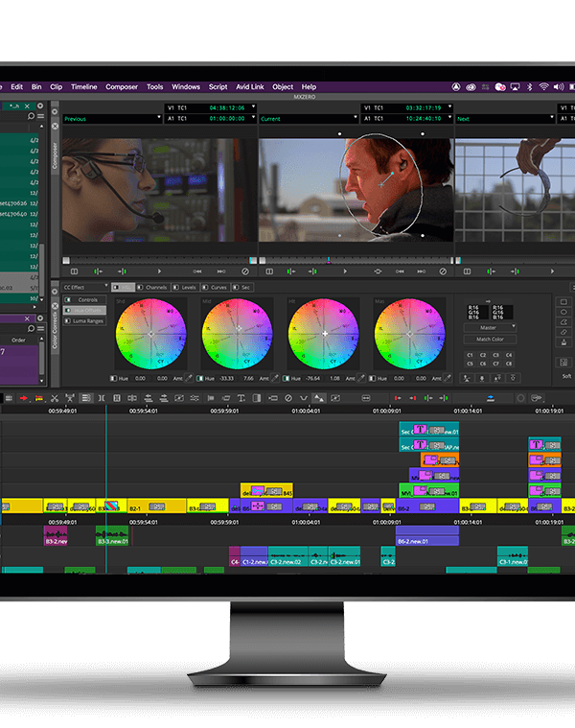The height and width of the screenshot is (728, 575).
Task: Open the 04:38:12:06 timecode dropdown
Action: click(254, 107)
